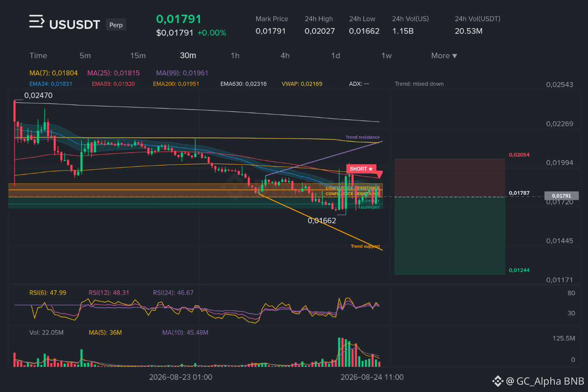Click the Vol: 22.05M label
This screenshot has width=588, height=392.
coord(46,333)
